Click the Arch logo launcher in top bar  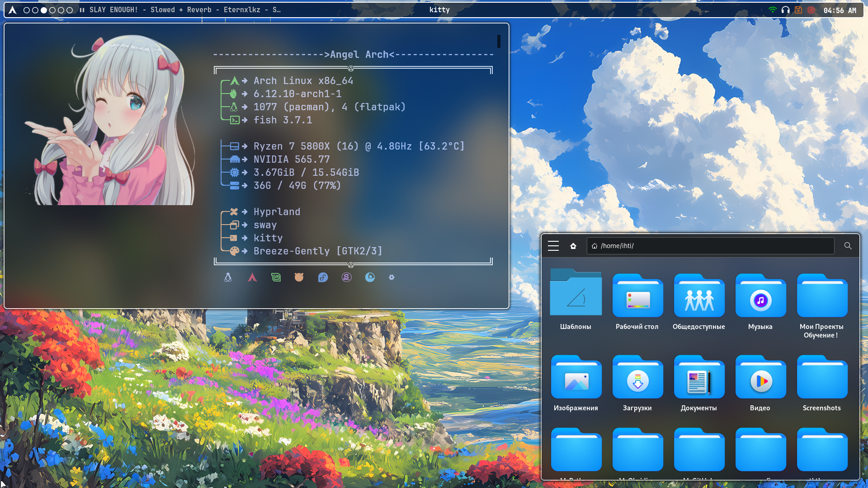tap(13, 10)
